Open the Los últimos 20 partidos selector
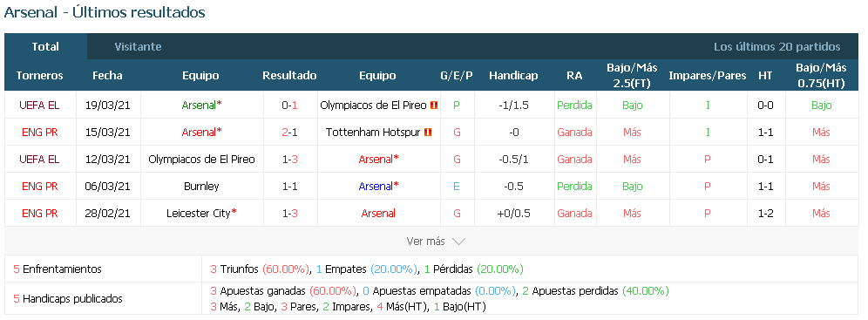 click(x=776, y=47)
